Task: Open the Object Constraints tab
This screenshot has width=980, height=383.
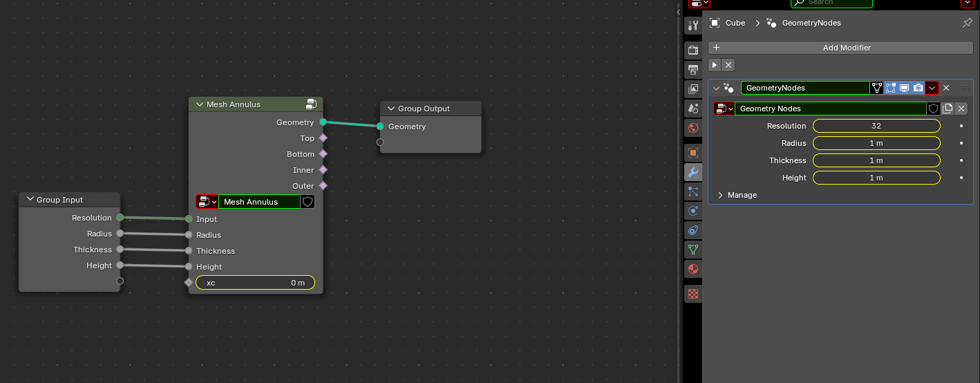Action: (693, 230)
